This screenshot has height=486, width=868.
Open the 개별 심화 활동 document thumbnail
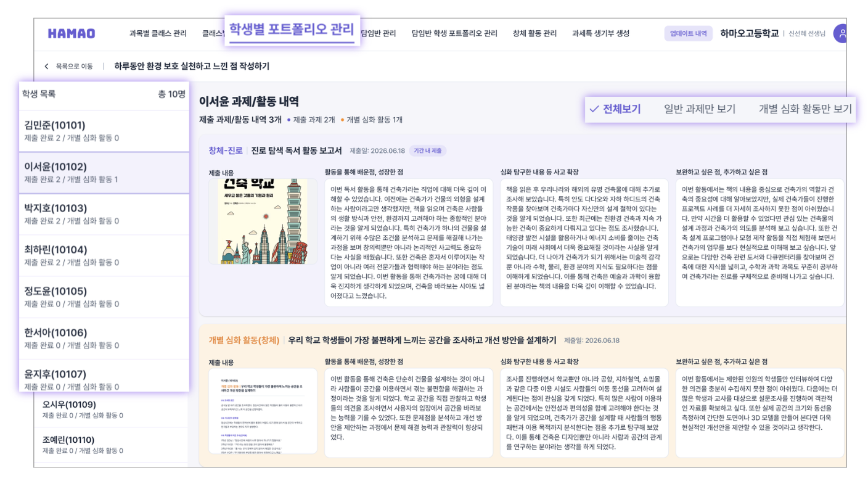[263, 412]
